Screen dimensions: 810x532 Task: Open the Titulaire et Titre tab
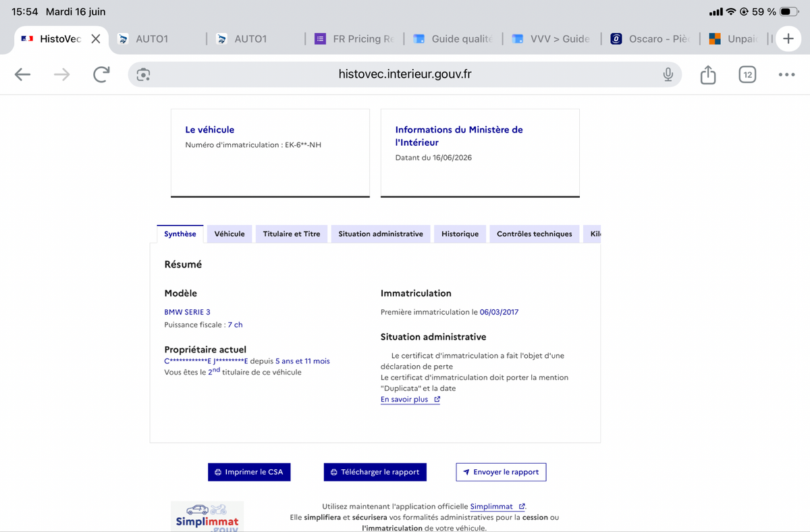coord(292,234)
